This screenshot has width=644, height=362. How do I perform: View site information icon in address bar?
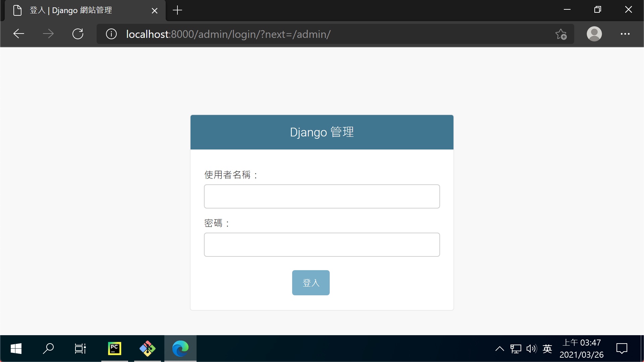point(111,34)
